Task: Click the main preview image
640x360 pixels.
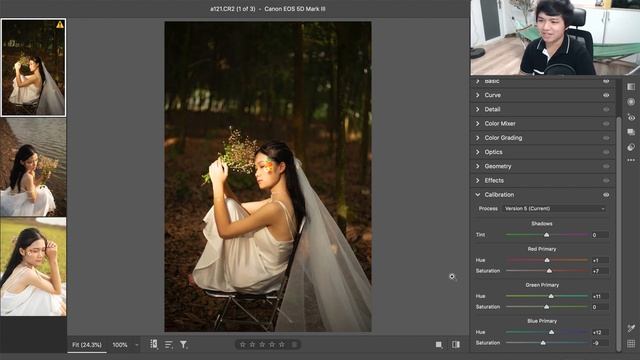Action: (x=268, y=177)
